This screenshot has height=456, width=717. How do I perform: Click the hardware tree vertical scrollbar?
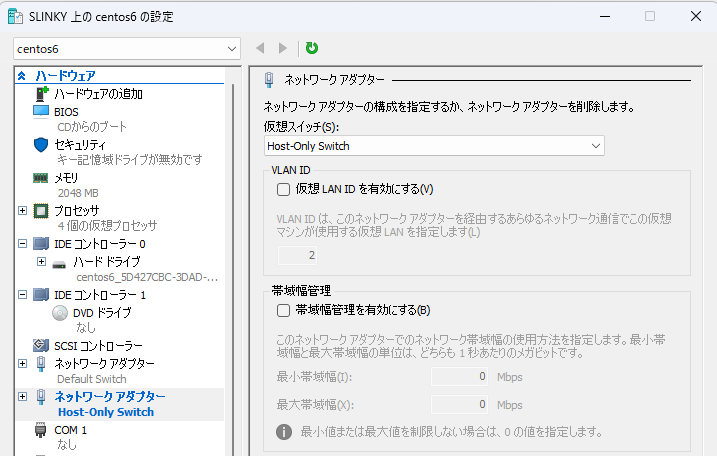click(x=233, y=270)
